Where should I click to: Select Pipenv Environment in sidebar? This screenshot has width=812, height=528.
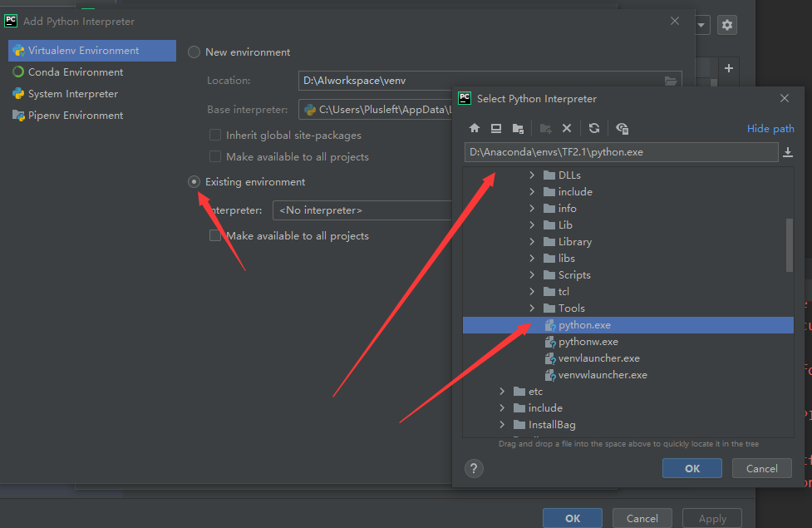point(92,116)
